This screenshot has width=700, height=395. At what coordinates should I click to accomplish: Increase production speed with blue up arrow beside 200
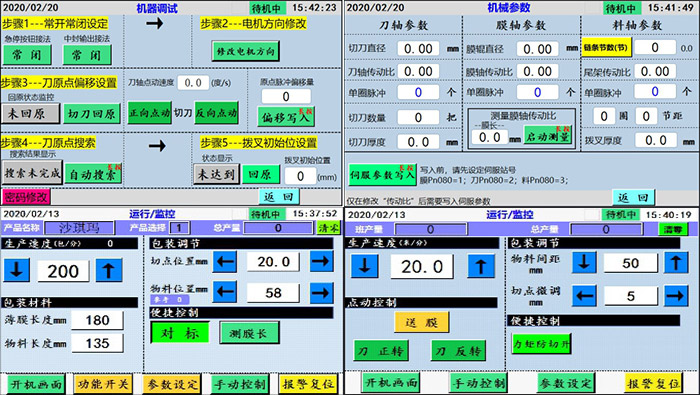pyautogui.click(x=108, y=270)
